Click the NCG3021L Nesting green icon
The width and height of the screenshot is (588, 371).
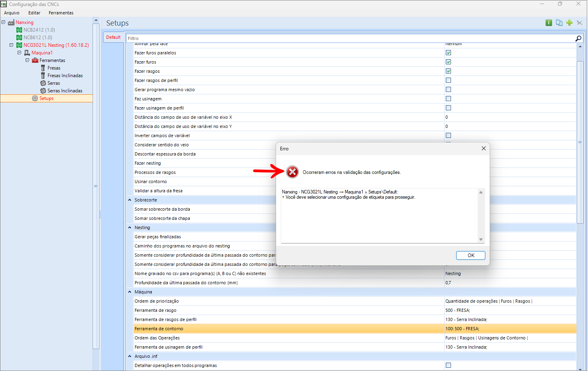[19, 45]
